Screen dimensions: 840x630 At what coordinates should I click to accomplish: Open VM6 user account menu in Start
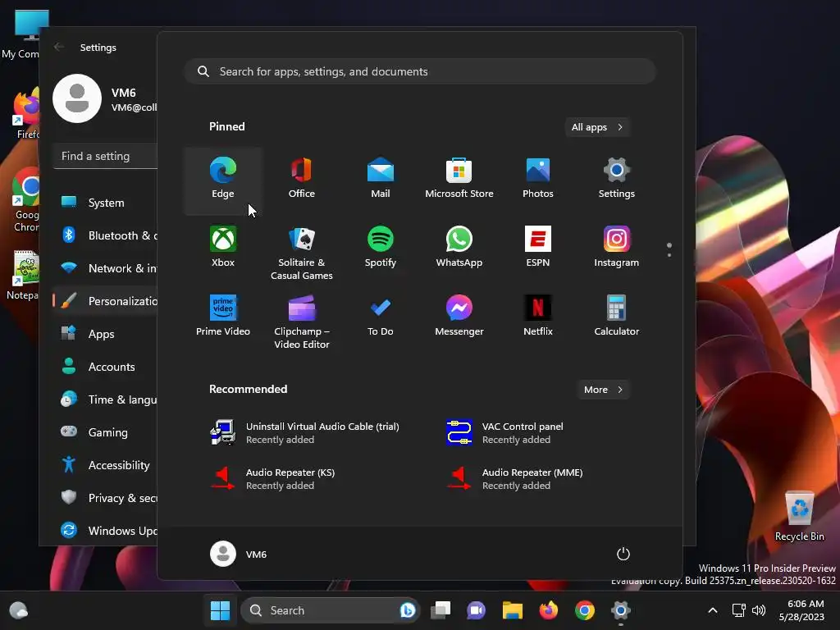click(x=239, y=554)
